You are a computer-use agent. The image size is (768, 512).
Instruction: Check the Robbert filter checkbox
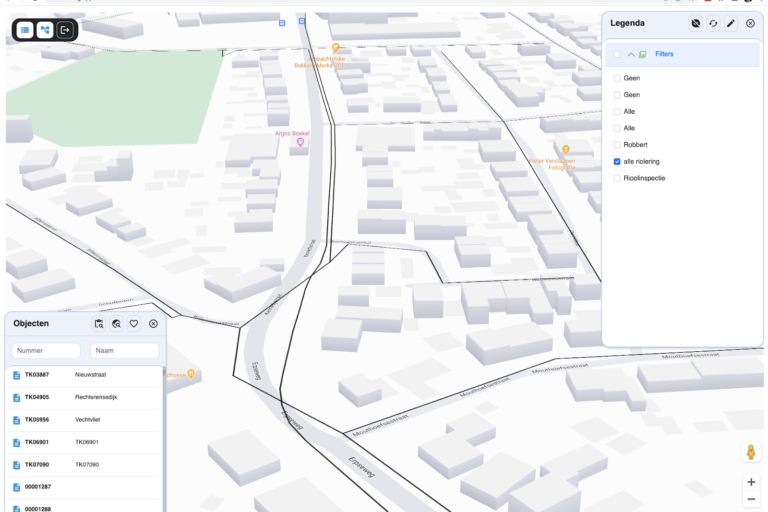pos(617,145)
